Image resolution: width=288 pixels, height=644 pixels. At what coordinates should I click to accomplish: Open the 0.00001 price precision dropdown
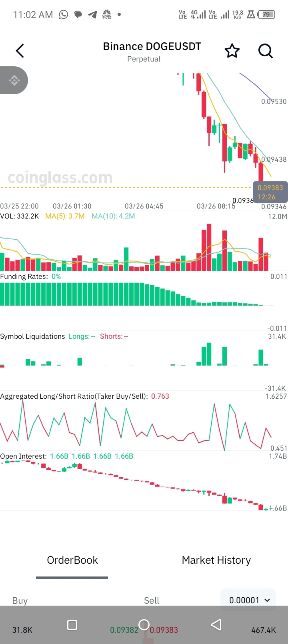248,600
